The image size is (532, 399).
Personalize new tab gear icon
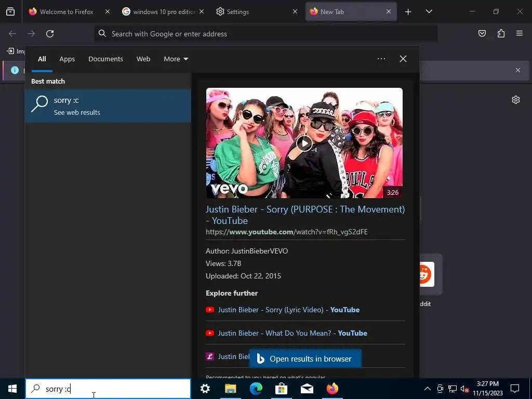click(516, 100)
